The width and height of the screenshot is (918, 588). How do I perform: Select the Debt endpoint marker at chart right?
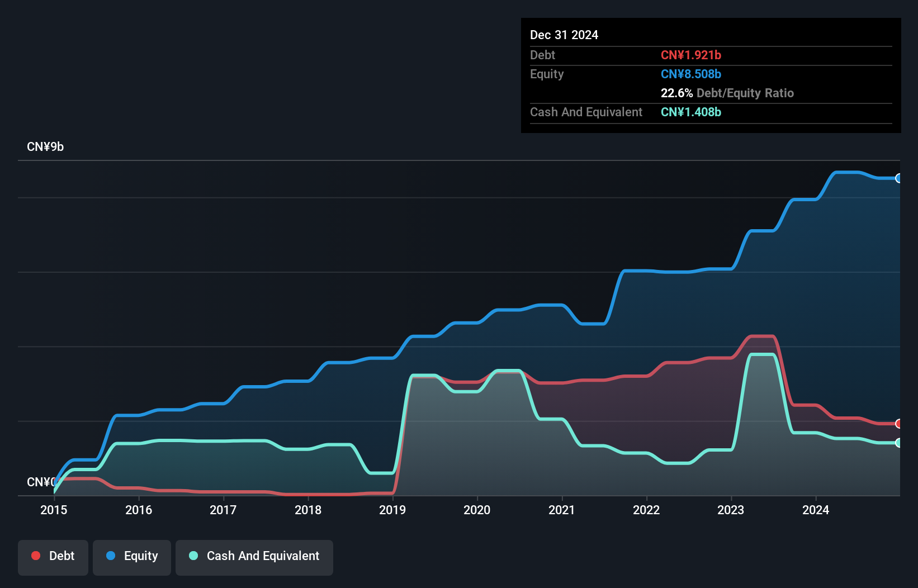click(899, 424)
